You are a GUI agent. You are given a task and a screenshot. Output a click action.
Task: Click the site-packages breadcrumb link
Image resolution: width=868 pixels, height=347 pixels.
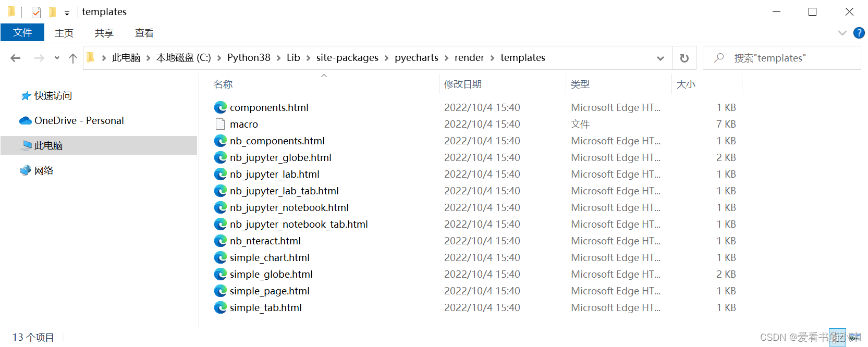pyautogui.click(x=347, y=58)
